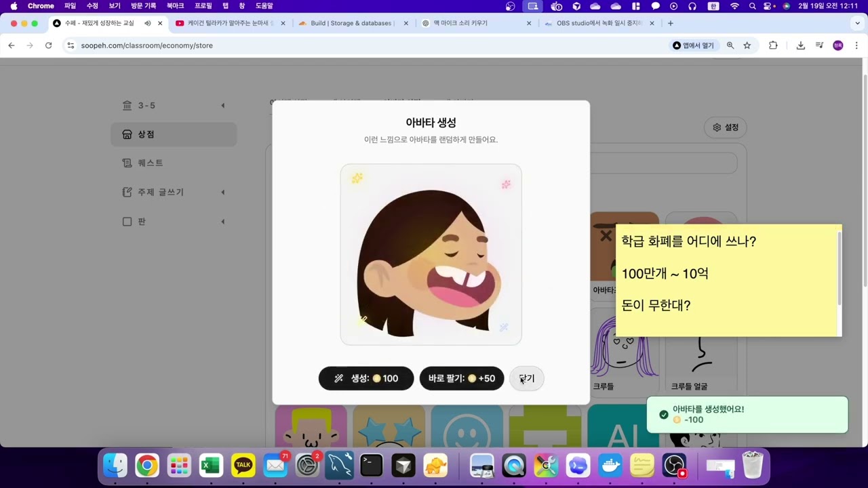Click the 크루들 purple-hair avatar card

(x=623, y=352)
